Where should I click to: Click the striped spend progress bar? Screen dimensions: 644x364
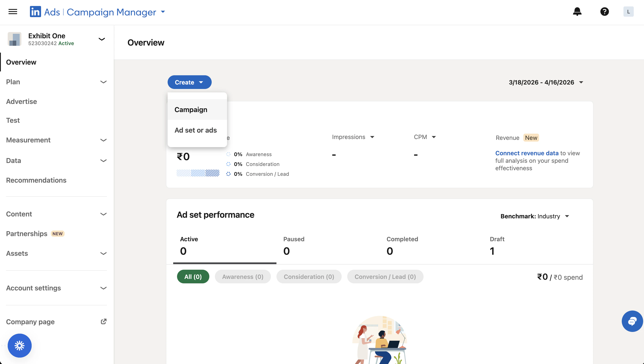tap(198, 173)
